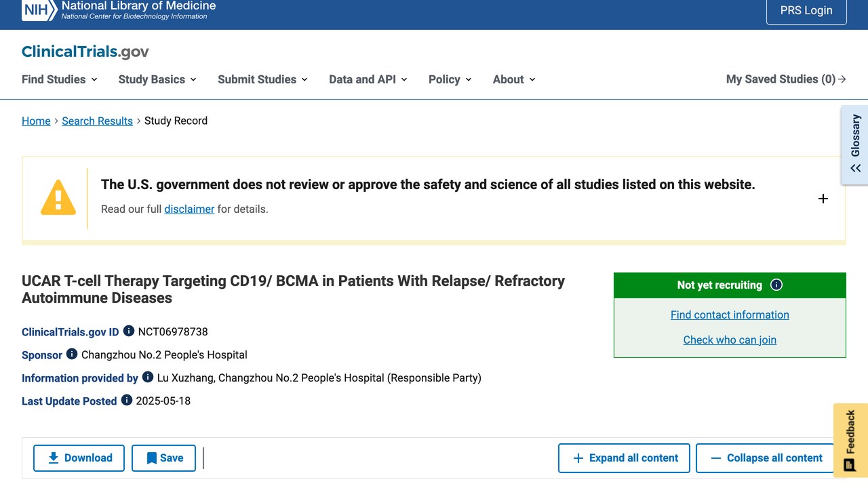The width and height of the screenshot is (868, 488).
Task: Open the ClinicalTrials.gov home logo
Action: (85, 52)
